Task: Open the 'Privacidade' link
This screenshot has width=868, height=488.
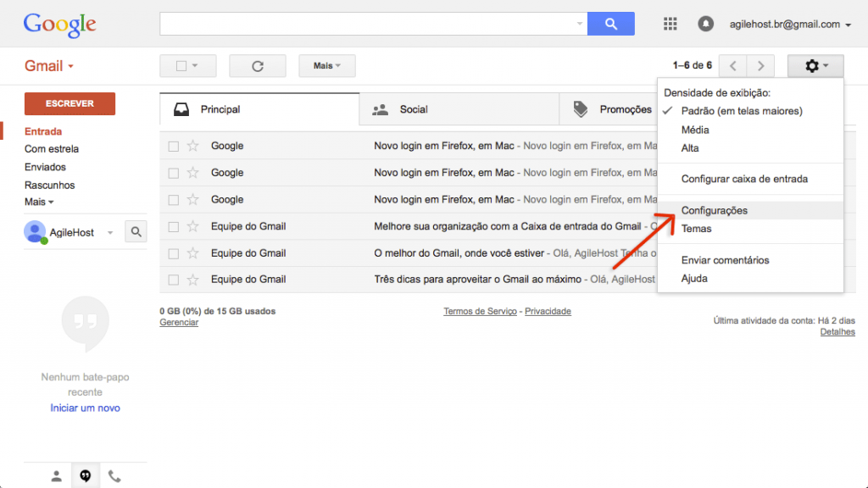Action: (x=548, y=311)
